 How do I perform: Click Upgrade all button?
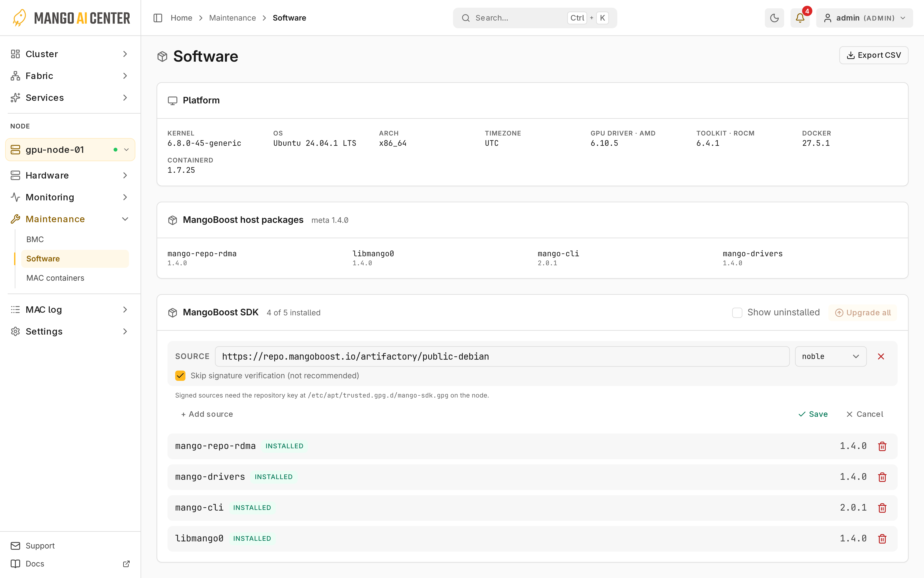tap(863, 312)
